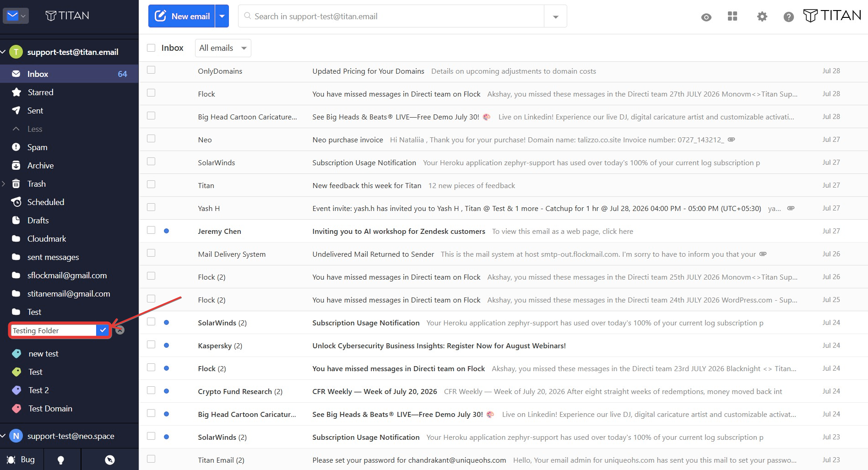Viewport: 868px width, 470px height.
Task: Click the Testing Folder name field
Action: 53,330
